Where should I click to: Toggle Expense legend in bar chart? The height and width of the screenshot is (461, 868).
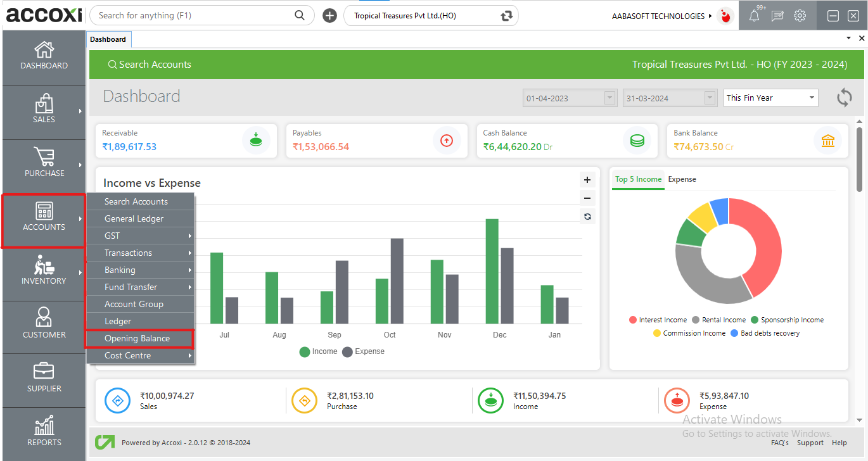[364, 351]
